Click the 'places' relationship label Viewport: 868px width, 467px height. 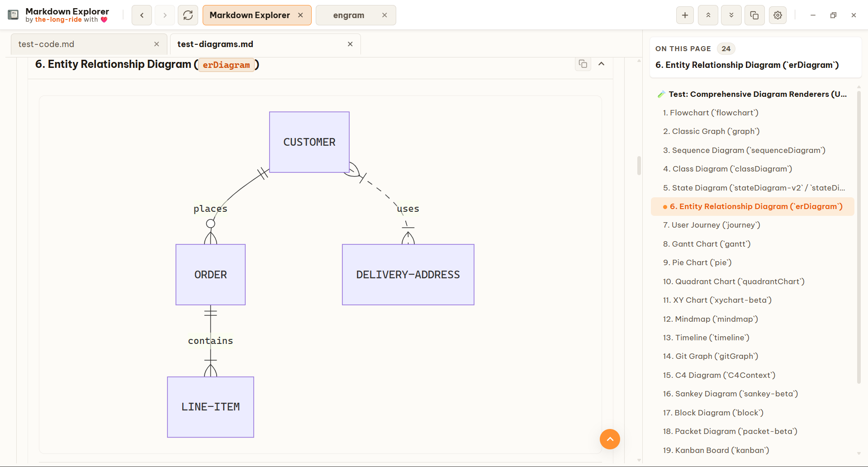pos(210,209)
